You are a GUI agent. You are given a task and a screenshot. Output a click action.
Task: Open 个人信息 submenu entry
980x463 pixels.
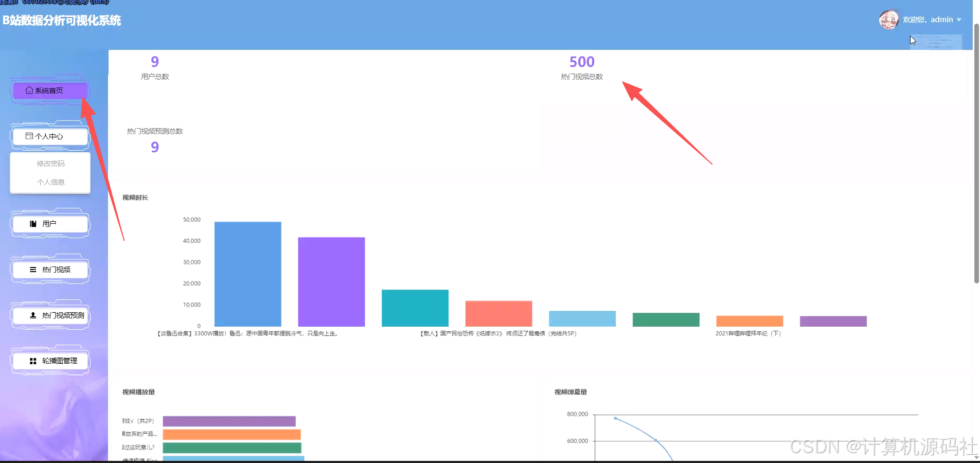(x=50, y=182)
